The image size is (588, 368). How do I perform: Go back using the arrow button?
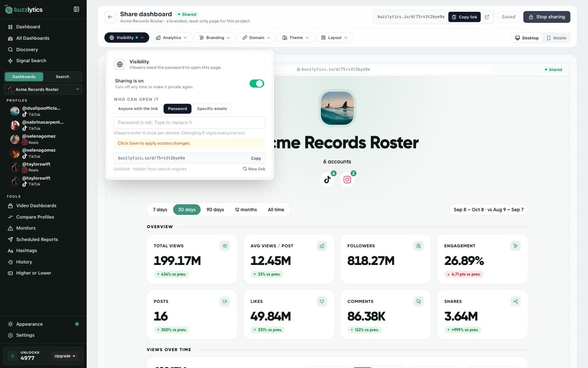[x=110, y=17]
